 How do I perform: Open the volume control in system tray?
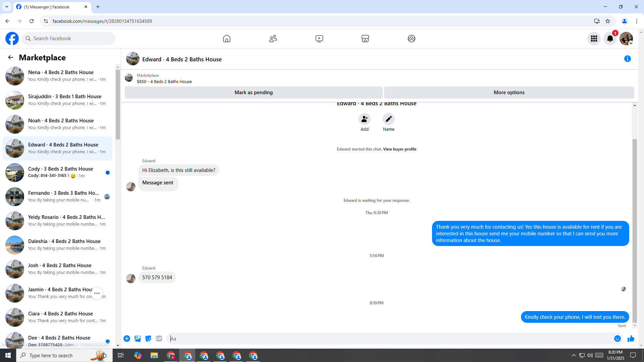point(590,355)
